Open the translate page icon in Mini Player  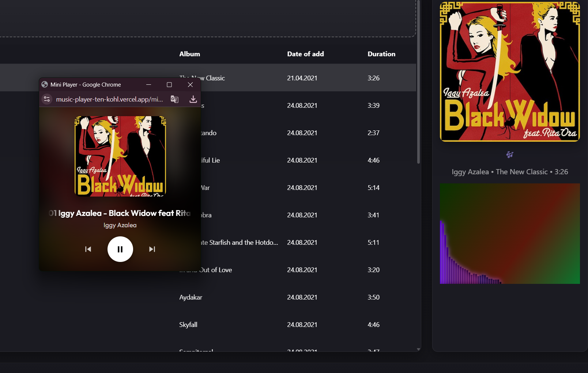tap(175, 99)
